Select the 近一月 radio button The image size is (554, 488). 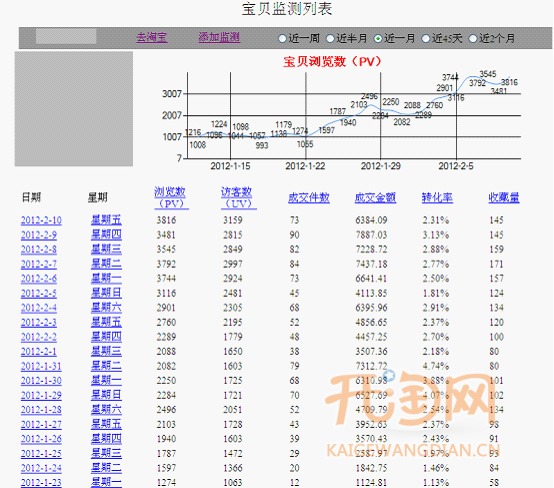click(x=378, y=38)
